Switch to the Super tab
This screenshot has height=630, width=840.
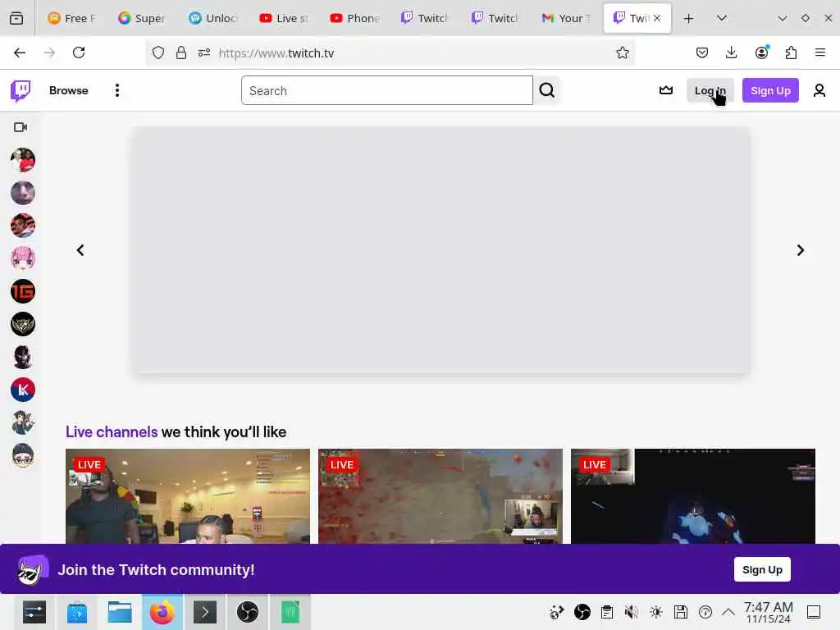[x=142, y=18]
